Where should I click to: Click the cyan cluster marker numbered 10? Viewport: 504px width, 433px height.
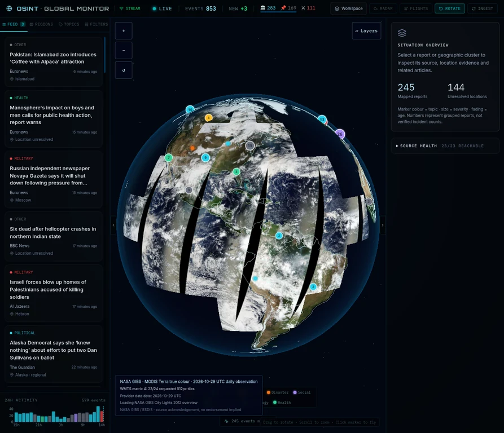point(190,109)
